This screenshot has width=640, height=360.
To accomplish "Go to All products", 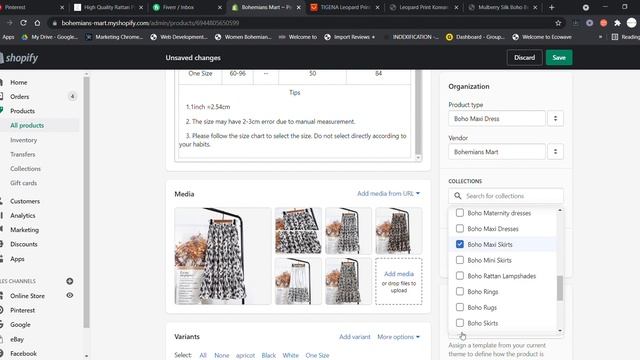I will click(x=27, y=125).
